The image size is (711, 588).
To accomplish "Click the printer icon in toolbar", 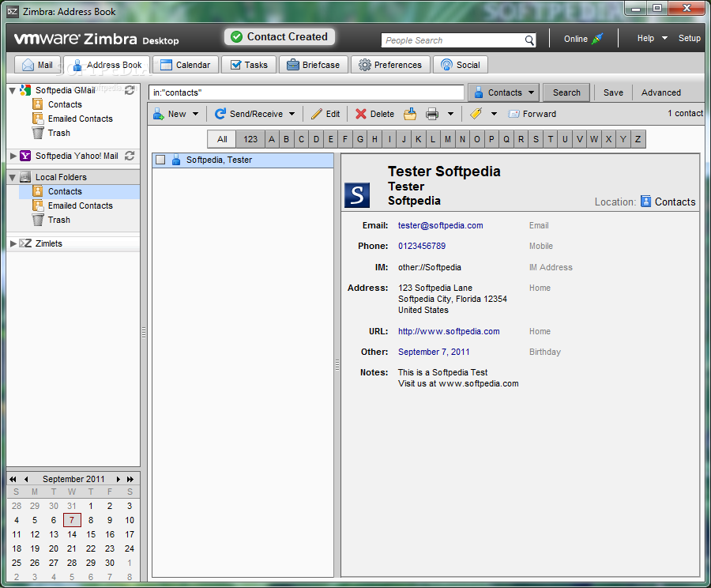I will tap(432, 114).
